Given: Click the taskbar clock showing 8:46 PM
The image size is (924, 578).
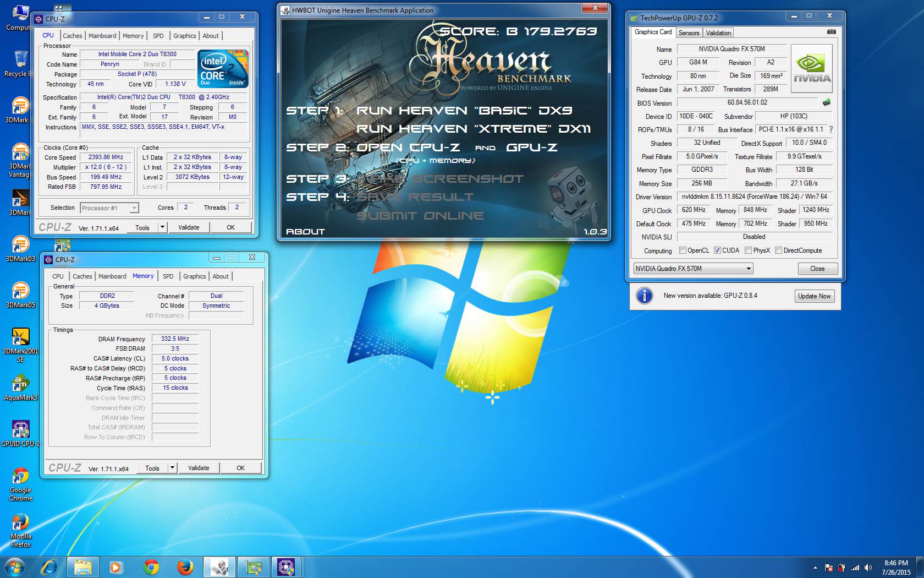Looking at the screenshot, I should click(896, 568).
